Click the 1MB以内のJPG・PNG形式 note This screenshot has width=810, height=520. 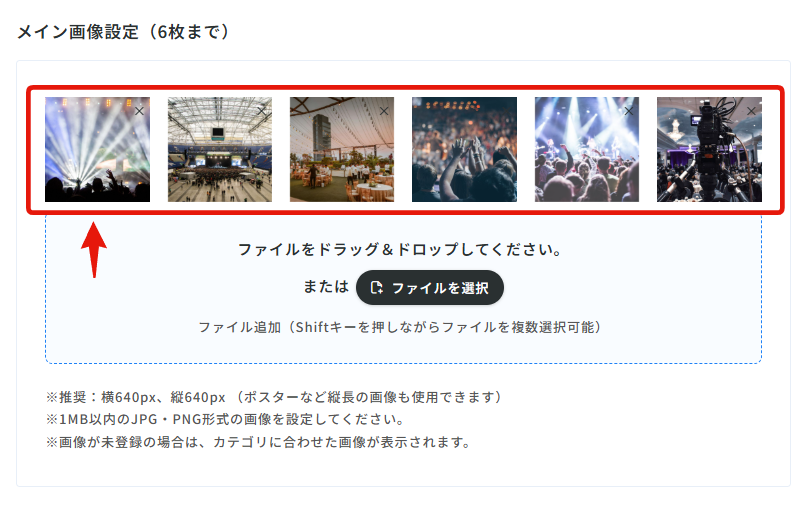tap(225, 419)
